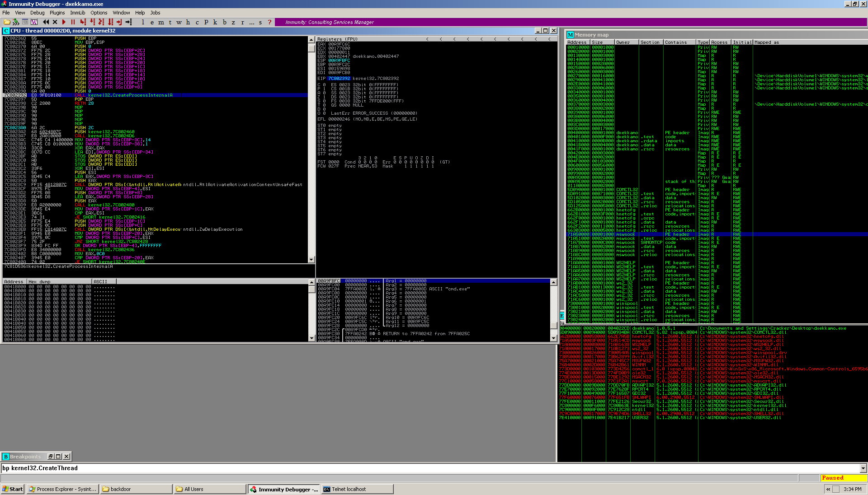Click the red question mark help icon

click(269, 22)
